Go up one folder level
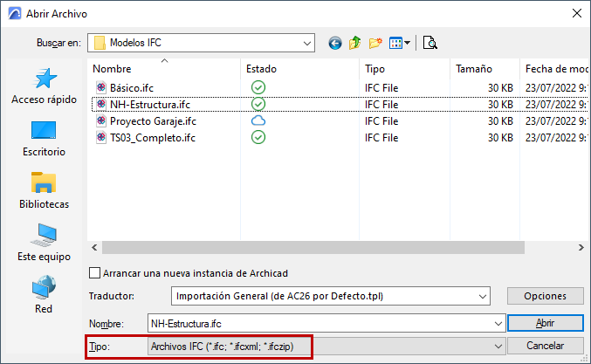This screenshot has width=591, height=364. [x=354, y=43]
